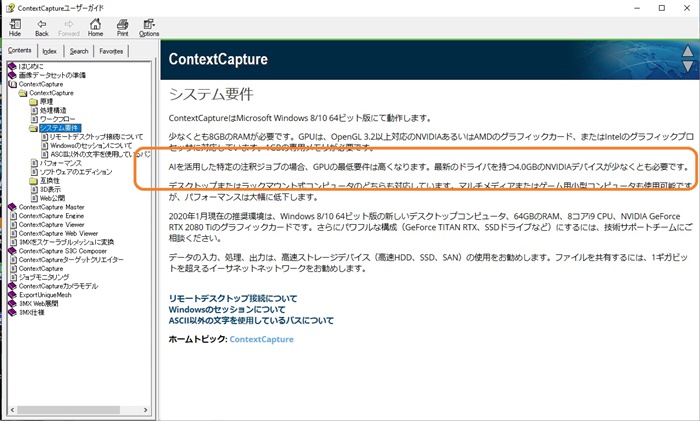Follow the ContextCapture home topic link
The image size is (700, 421).
(x=262, y=339)
